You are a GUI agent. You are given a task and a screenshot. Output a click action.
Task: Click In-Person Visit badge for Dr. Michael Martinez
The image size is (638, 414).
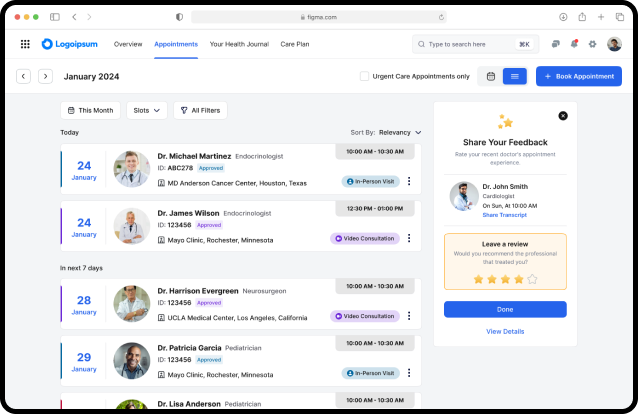371,182
